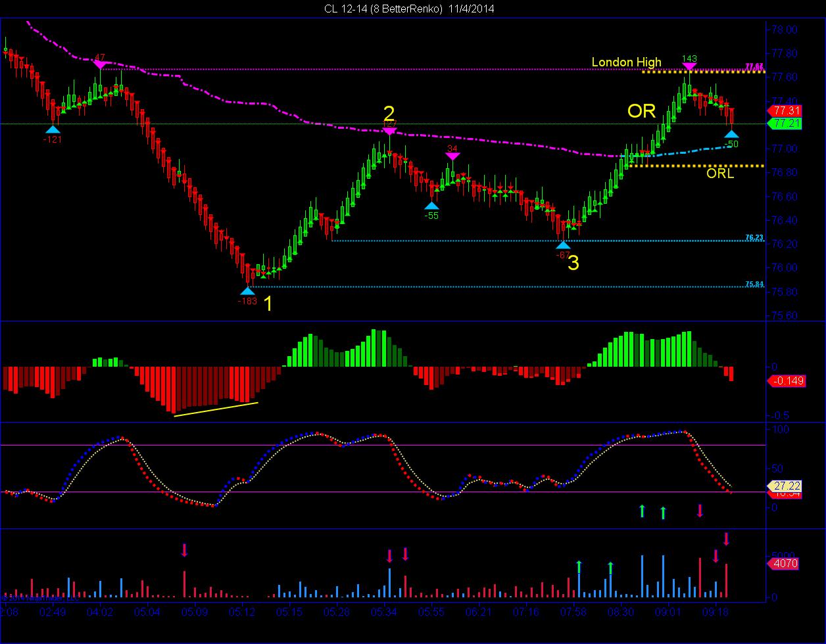Click the 76.40 price axis label
The image size is (826, 644).
pyautogui.click(x=786, y=220)
